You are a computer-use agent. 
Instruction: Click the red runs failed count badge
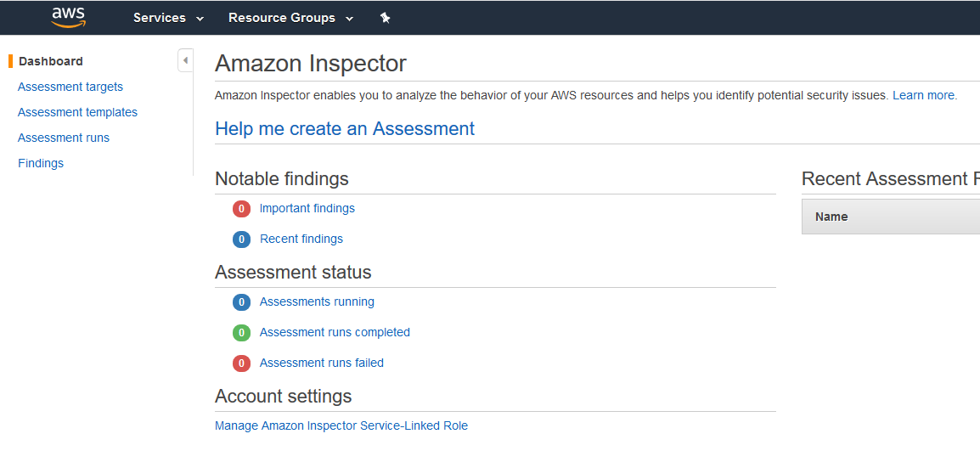coord(241,363)
